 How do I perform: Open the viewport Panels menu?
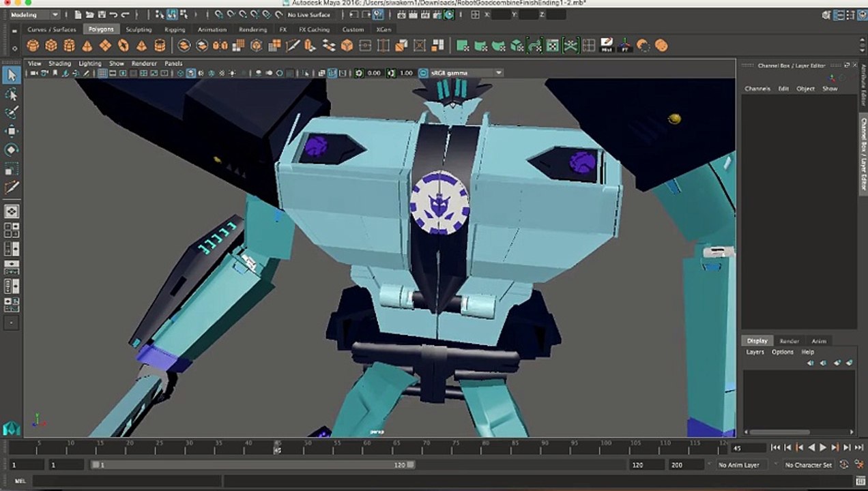pos(173,63)
